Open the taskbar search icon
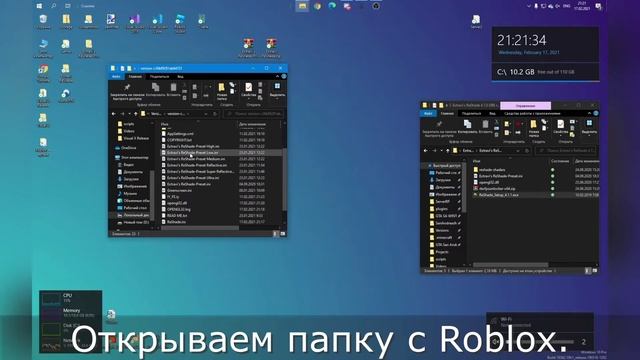Screen dimensions: 640x360 (53, 6)
